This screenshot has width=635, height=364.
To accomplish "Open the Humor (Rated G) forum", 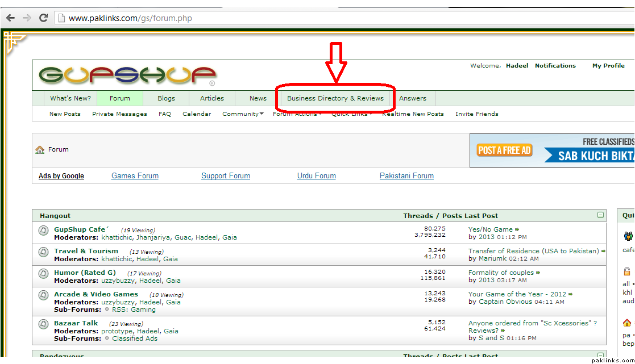I will pyautogui.click(x=85, y=273).
